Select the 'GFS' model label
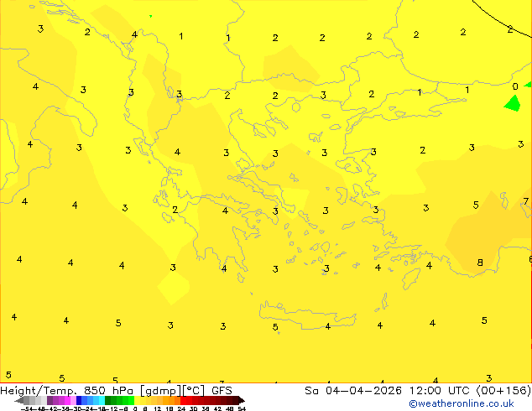The height and width of the screenshot is (411, 532). (x=222, y=391)
